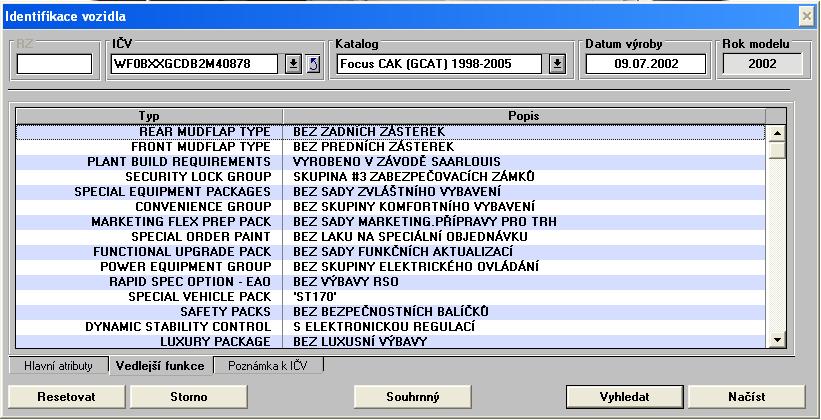Click the Typ column header
The width and height of the screenshot is (821, 420).
(148, 116)
